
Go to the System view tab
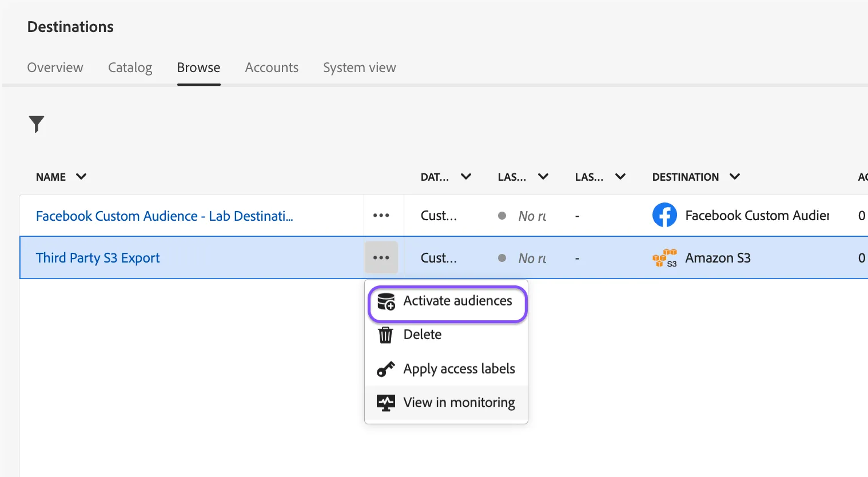(x=360, y=67)
